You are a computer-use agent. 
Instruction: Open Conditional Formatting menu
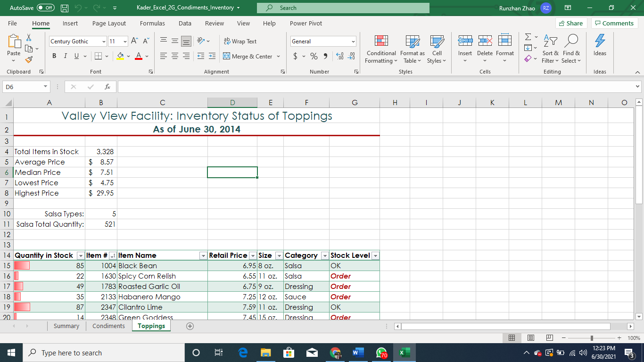[x=381, y=49]
